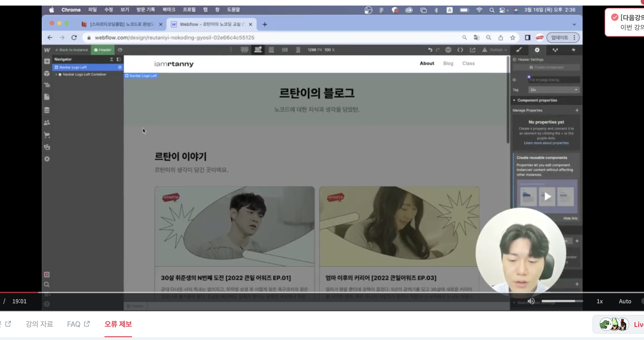This screenshot has height=340, width=644.
Task: Open the 1x playback speed menu
Action: [x=600, y=302]
